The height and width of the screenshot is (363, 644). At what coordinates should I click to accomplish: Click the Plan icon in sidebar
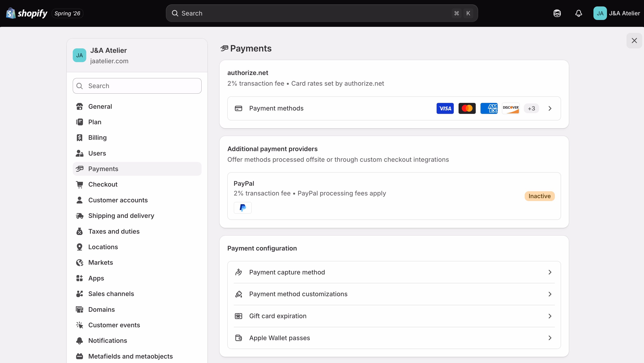(x=79, y=122)
